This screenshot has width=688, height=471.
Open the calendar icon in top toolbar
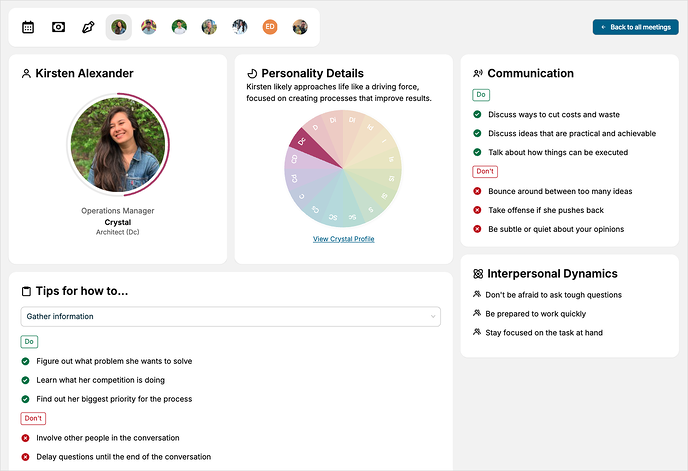click(28, 27)
